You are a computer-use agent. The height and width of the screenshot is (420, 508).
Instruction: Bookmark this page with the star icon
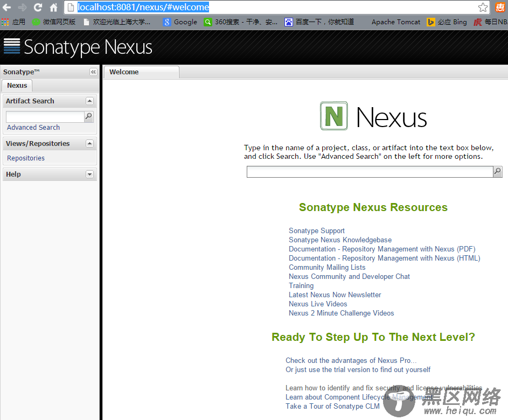point(483,7)
